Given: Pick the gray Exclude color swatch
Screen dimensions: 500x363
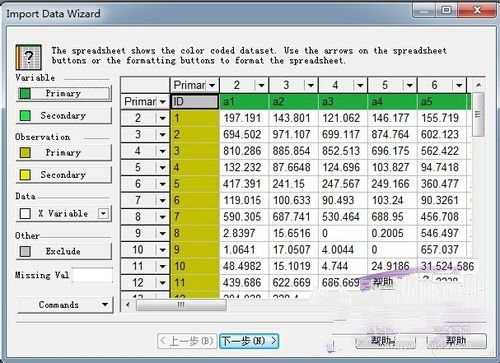Looking at the screenshot, I should 25,251.
